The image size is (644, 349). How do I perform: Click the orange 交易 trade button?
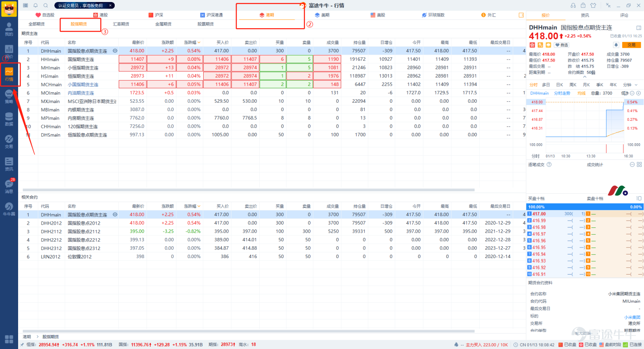[x=632, y=45]
